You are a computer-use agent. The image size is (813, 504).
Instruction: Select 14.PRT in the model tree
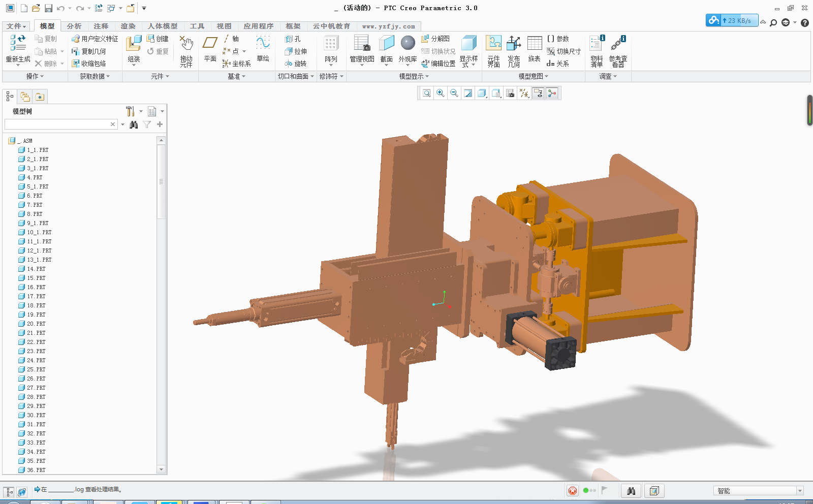tap(36, 269)
